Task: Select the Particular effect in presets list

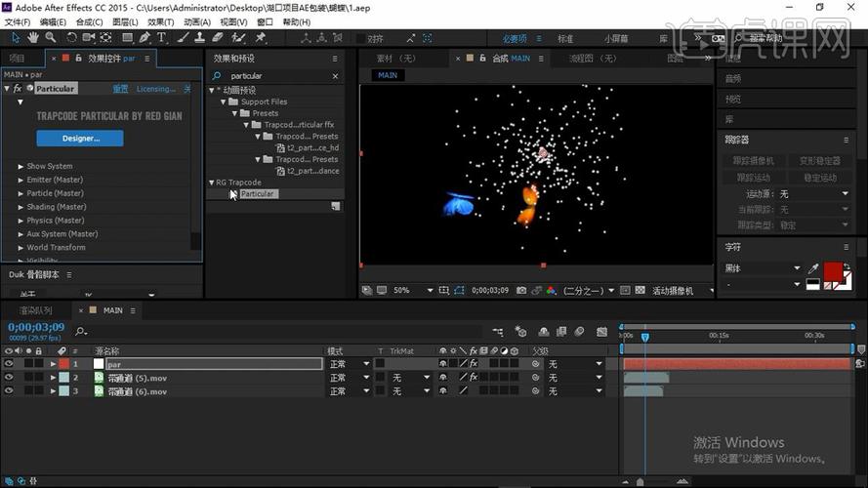Action: (x=258, y=193)
